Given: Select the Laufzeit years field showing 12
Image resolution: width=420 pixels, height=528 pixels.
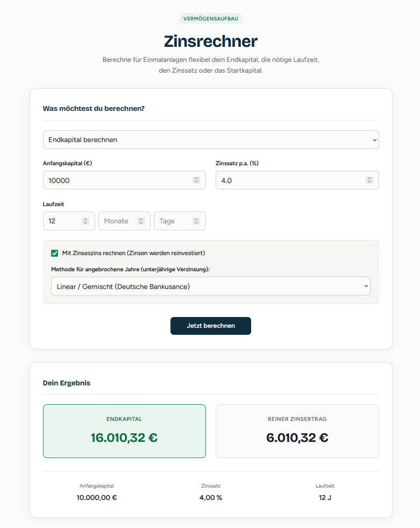Looking at the screenshot, I should click(62, 221).
